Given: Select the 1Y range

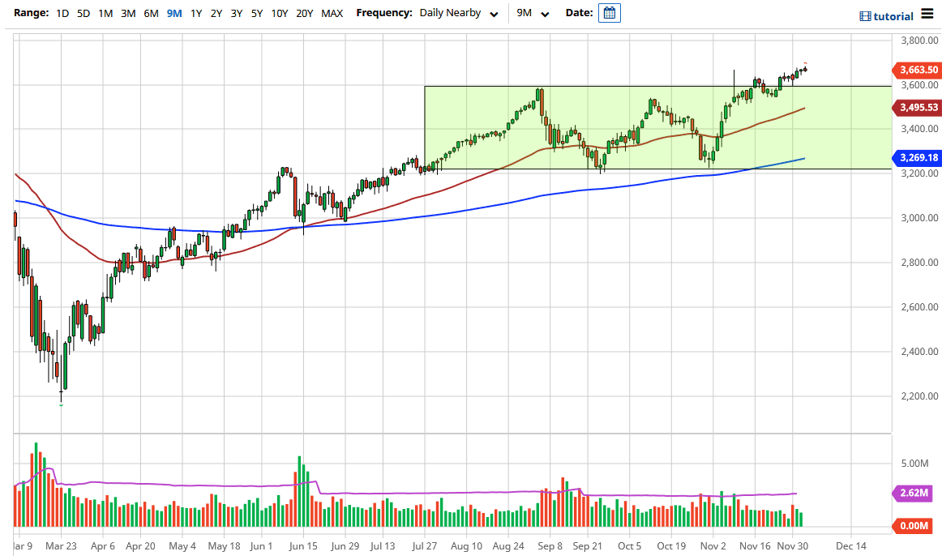Looking at the screenshot, I should coord(195,13).
